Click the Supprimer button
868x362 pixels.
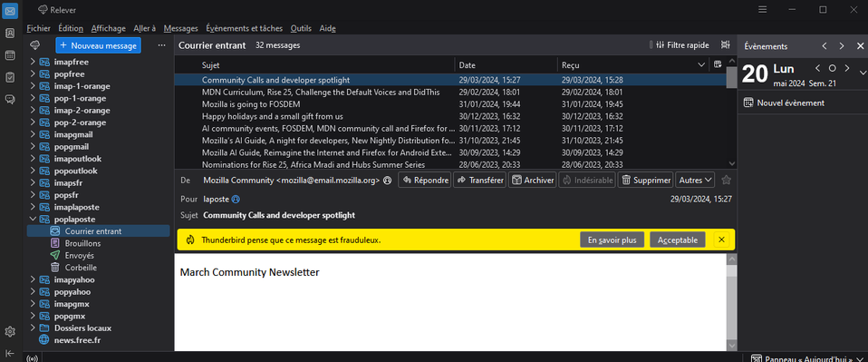[645, 181]
